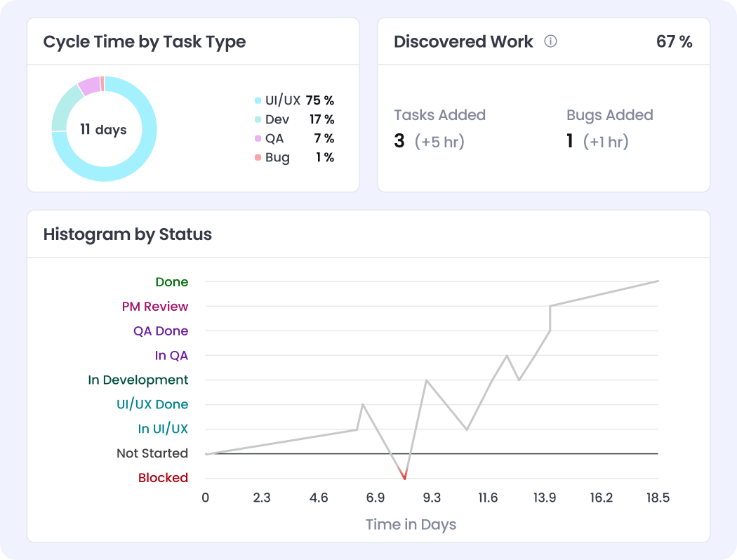737x560 pixels.
Task: Select the QA legend color marker
Action: (258, 139)
